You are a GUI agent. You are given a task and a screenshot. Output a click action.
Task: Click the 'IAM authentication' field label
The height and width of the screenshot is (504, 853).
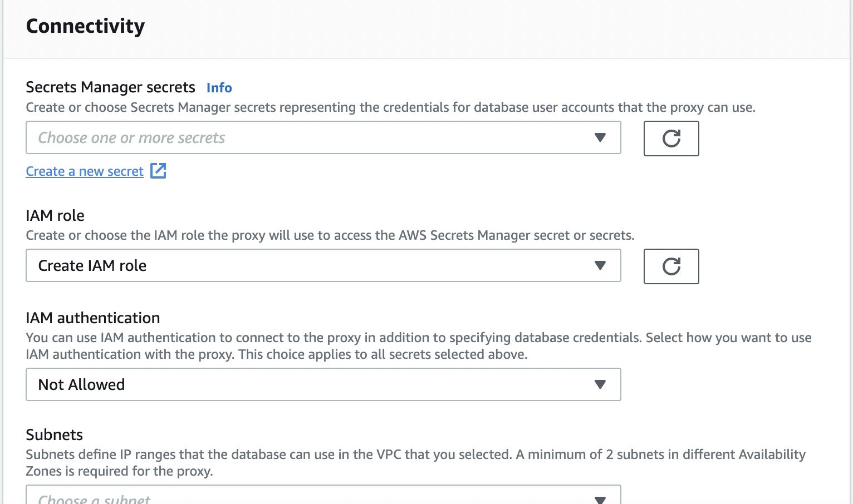point(92,318)
